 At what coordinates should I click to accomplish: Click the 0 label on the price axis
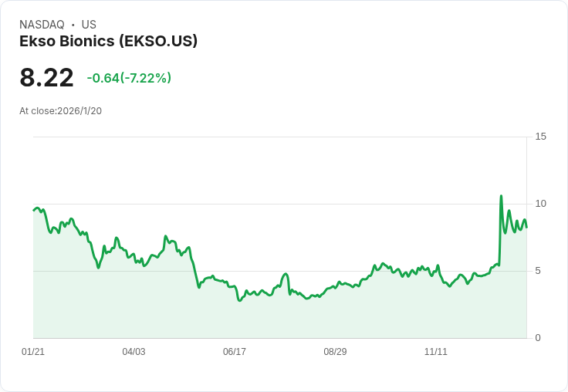click(x=539, y=338)
